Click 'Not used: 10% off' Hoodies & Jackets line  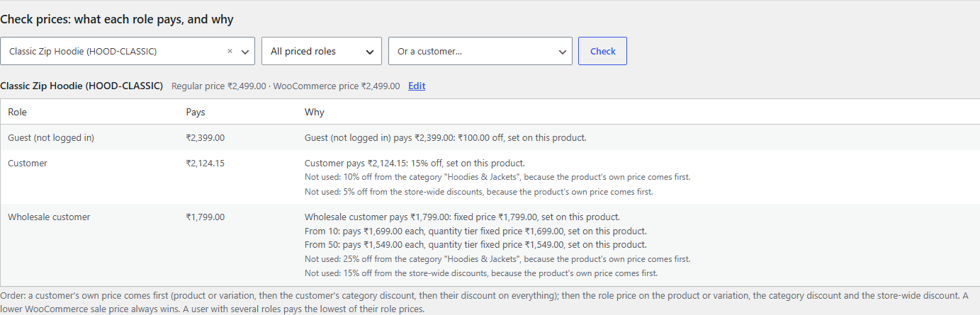pyautogui.click(x=497, y=177)
